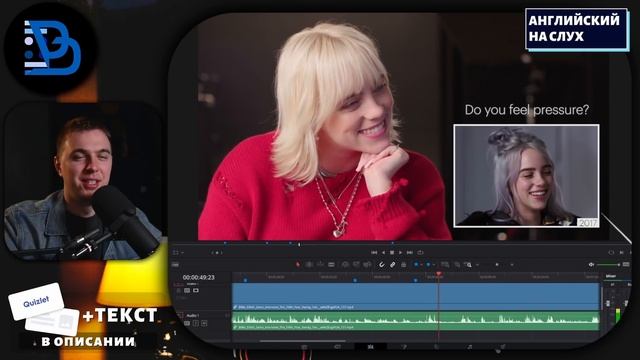Screen dimensions: 640x360
Task: Toggle loop playback button
Action: [420, 253]
